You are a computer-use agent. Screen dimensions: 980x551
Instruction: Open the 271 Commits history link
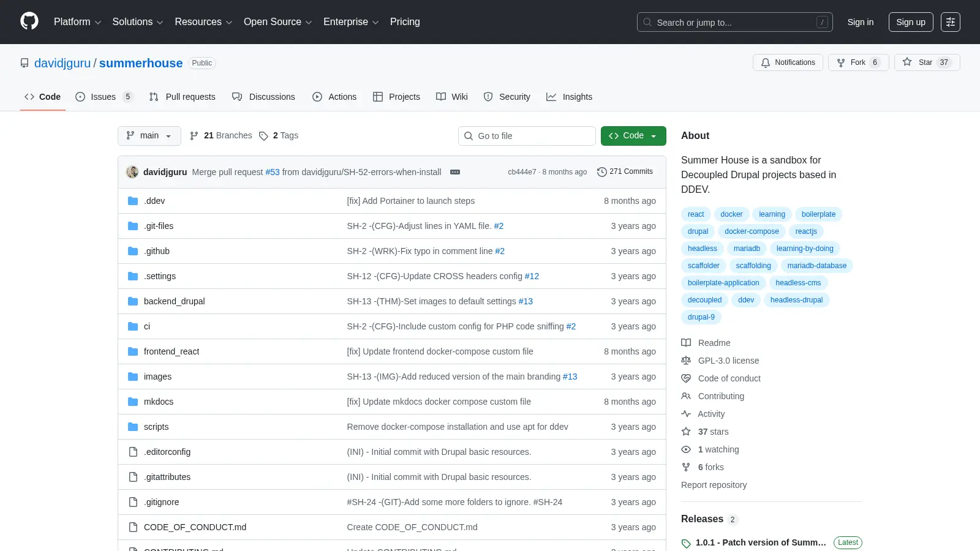[625, 172]
